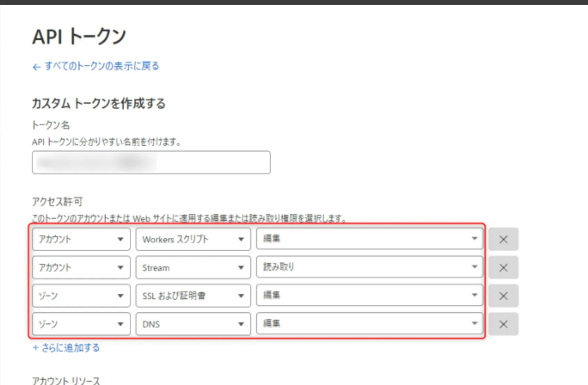588x385 pixels.
Task: Delete the Stream permission row
Action: [503, 267]
